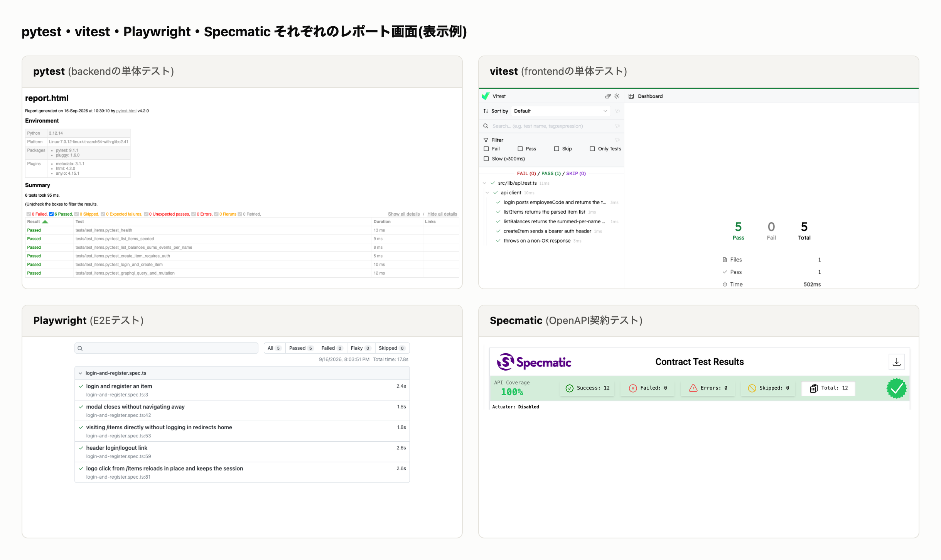Click the reset sort icon beside Default
Viewport: 941px width, 560px height.
pos(617,111)
